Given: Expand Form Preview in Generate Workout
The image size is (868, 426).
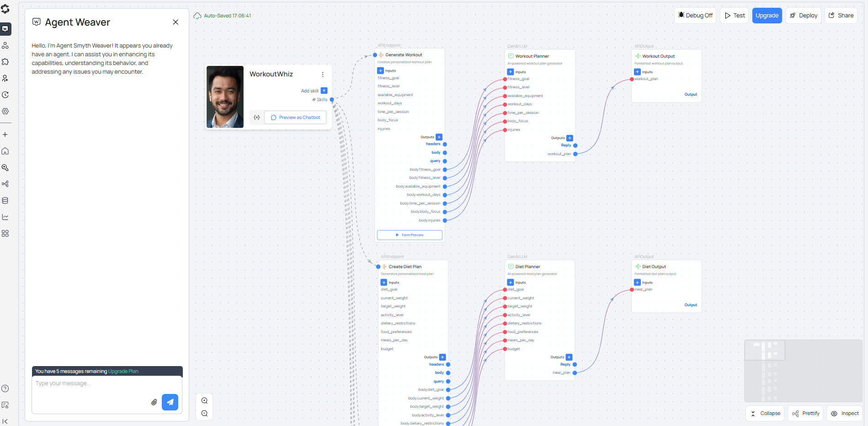Looking at the screenshot, I should pyautogui.click(x=410, y=235).
